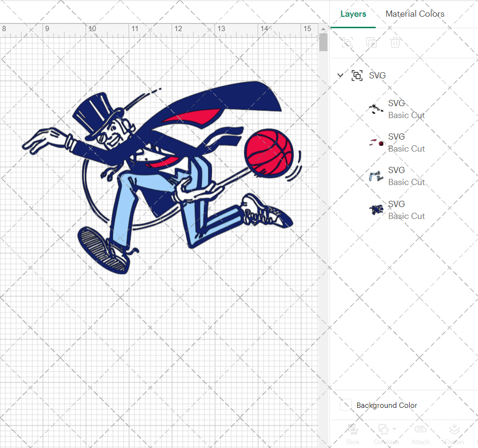
Task: Click the Combine button
Action: point(386,434)
